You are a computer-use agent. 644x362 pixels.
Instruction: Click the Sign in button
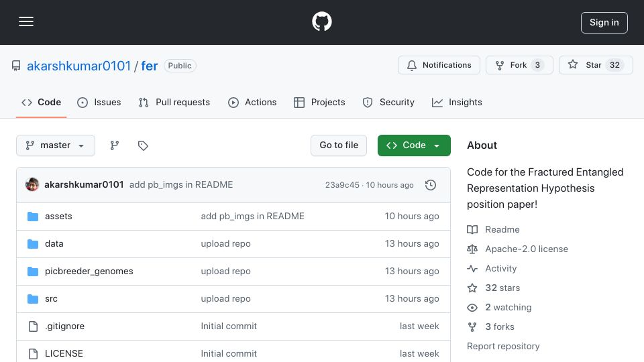(x=604, y=23)
